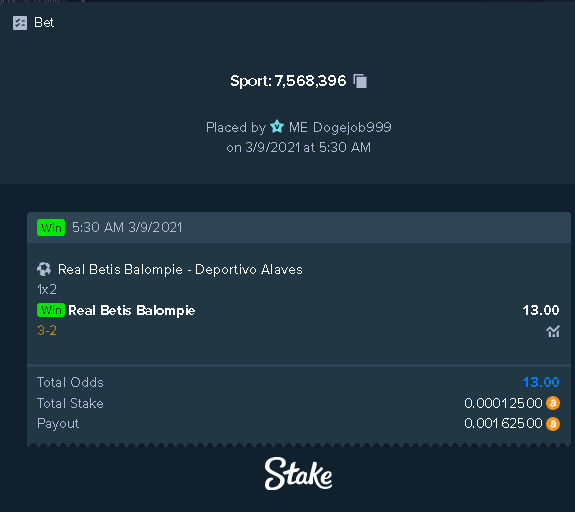Click the blue Total Odds 13.00 value
Image resolution: width=575 pixels, height=512 pixels.
coord(541,382)
